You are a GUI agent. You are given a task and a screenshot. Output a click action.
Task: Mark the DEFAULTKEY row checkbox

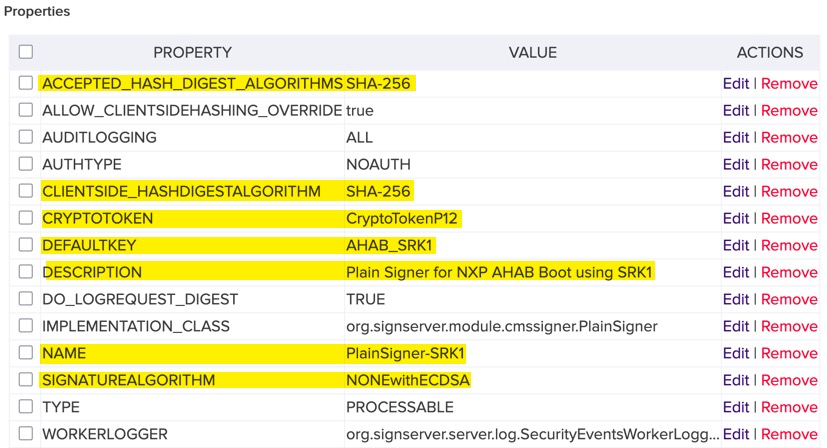click(x=26, y=245)
